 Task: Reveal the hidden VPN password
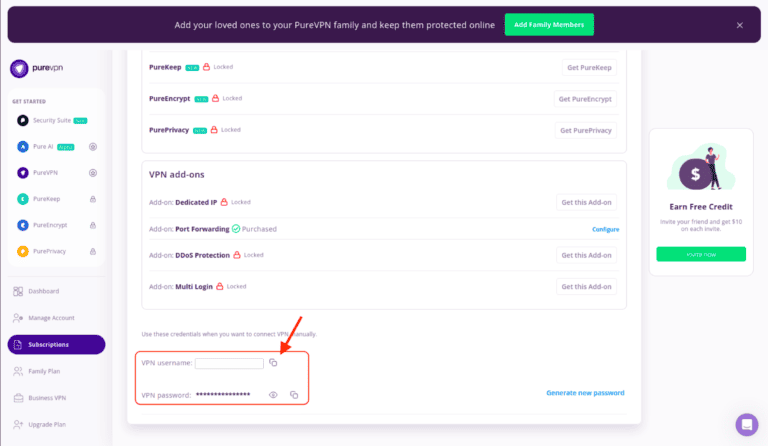[x=273, y=395]
